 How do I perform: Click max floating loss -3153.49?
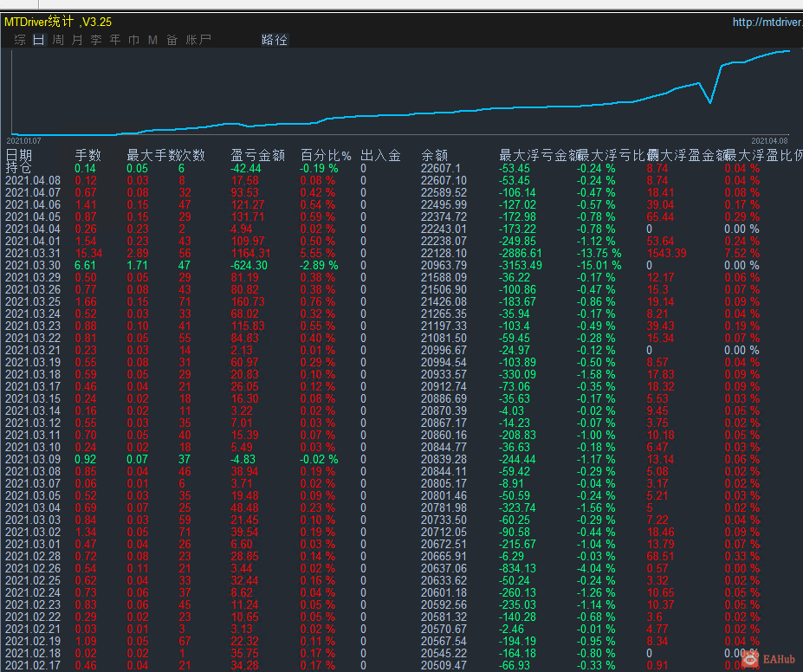coord(521,266)
